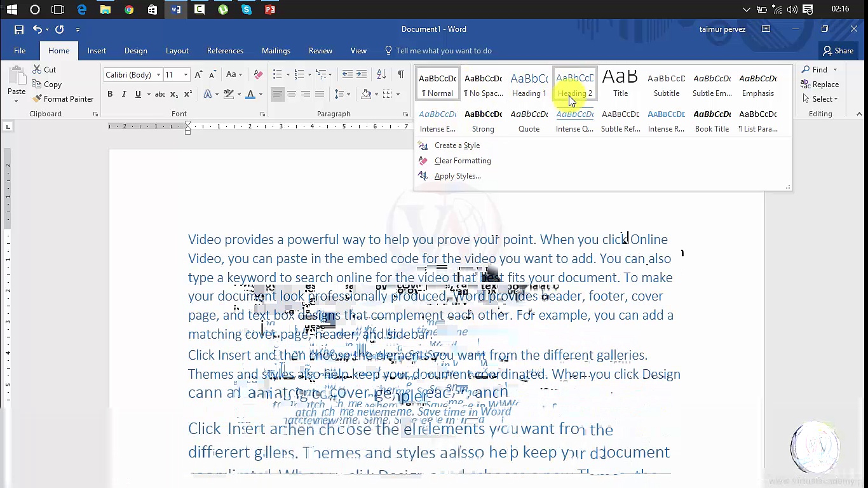The height and width of the screenshot is (488, 868).
Task: Shrink the font size
Action: (x=212, y=75)
